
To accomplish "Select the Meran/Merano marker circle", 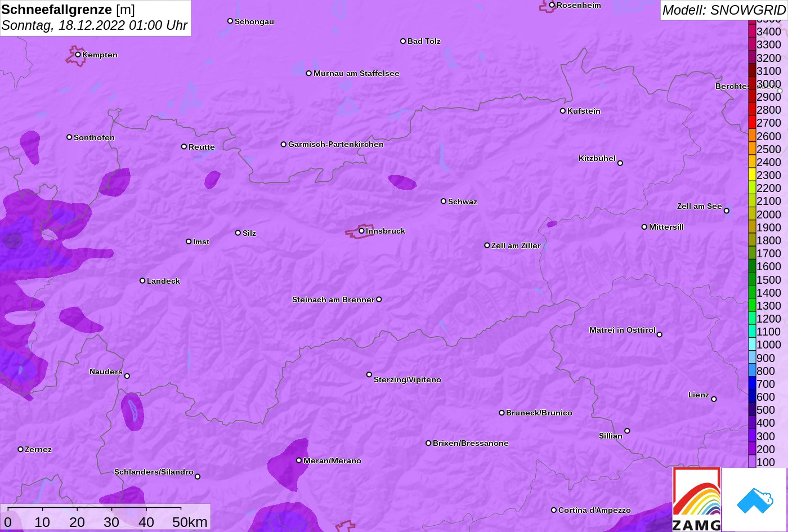I will point(299,461).
